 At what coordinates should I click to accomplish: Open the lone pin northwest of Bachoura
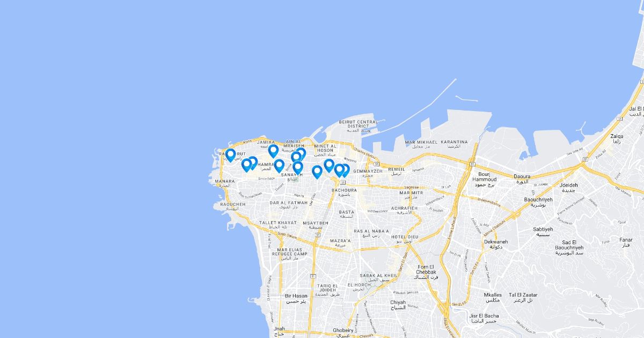(317, 172)
